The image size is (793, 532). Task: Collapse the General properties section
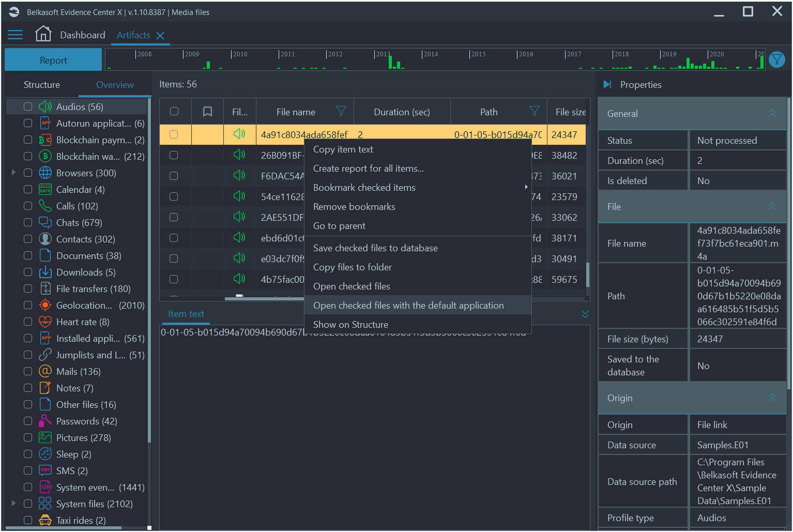coord(772,113)
